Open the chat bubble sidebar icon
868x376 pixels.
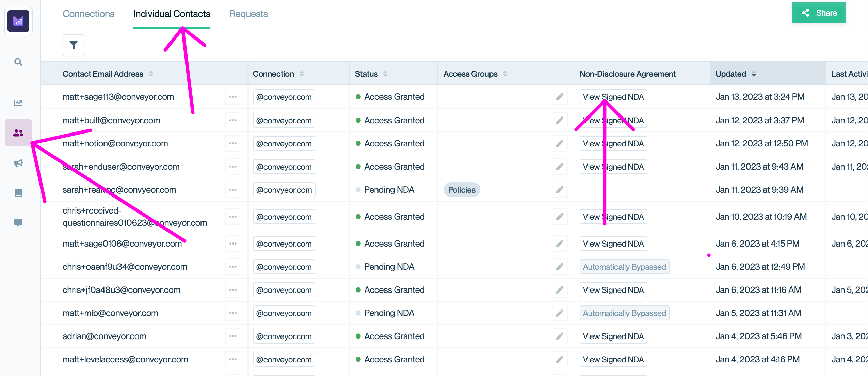pos(18,222)
